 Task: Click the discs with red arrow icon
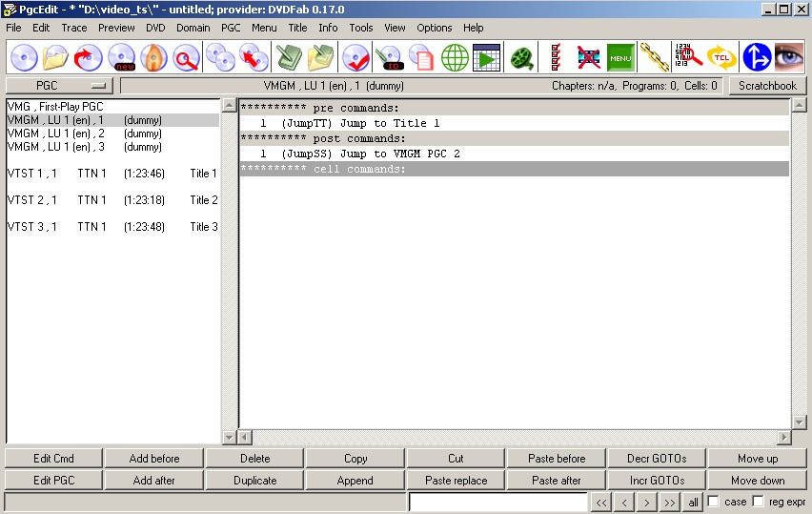254,57
